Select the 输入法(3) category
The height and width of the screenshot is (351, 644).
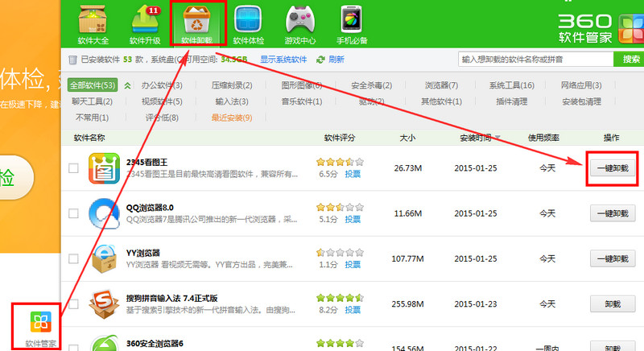232,101
